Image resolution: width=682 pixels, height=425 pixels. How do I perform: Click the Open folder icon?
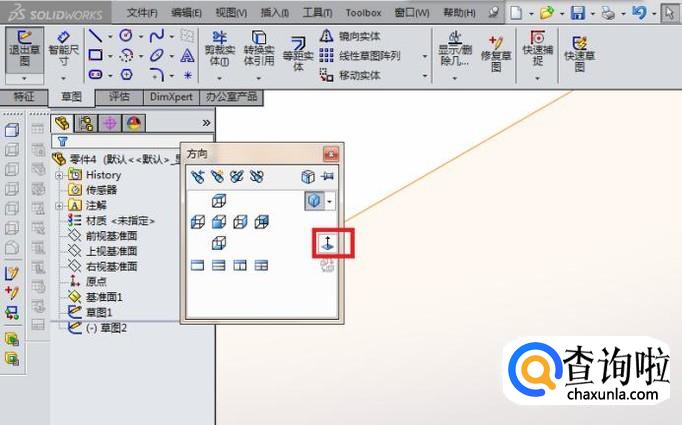coord(547,13)
